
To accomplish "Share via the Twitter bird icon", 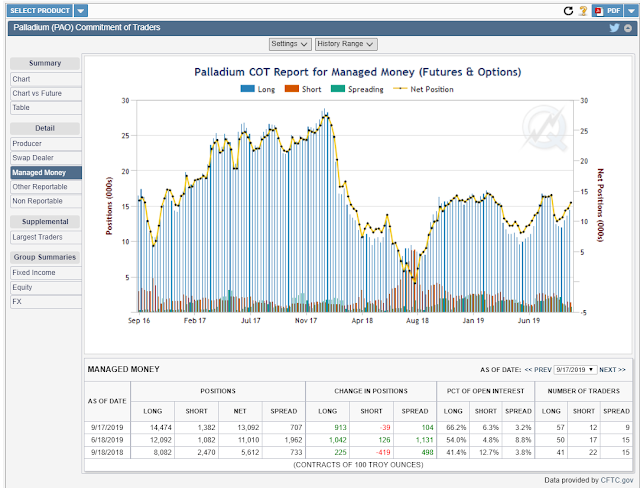I will 614,28.
